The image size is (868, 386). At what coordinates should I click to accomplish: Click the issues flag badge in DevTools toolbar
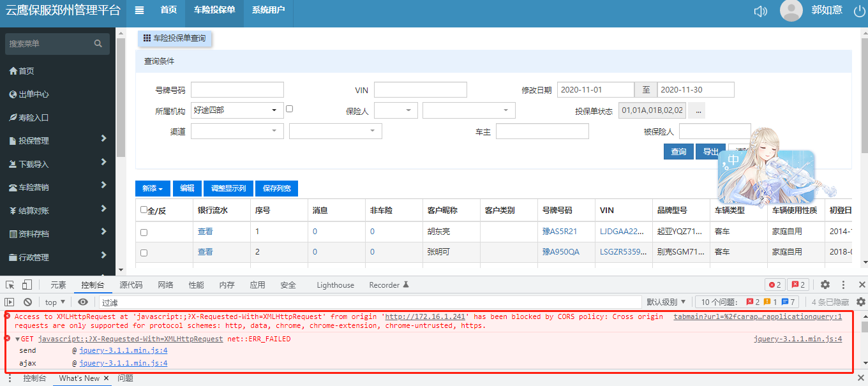tap(799, 285)
